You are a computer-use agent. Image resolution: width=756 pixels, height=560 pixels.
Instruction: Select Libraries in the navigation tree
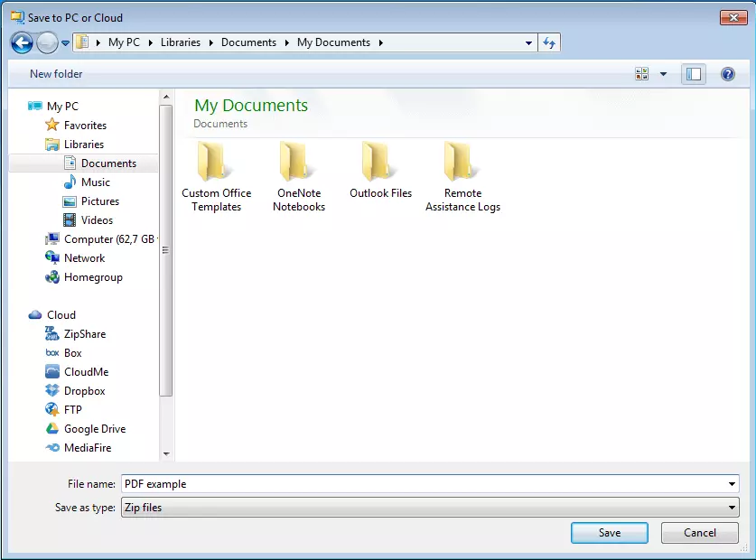(84, 145)
